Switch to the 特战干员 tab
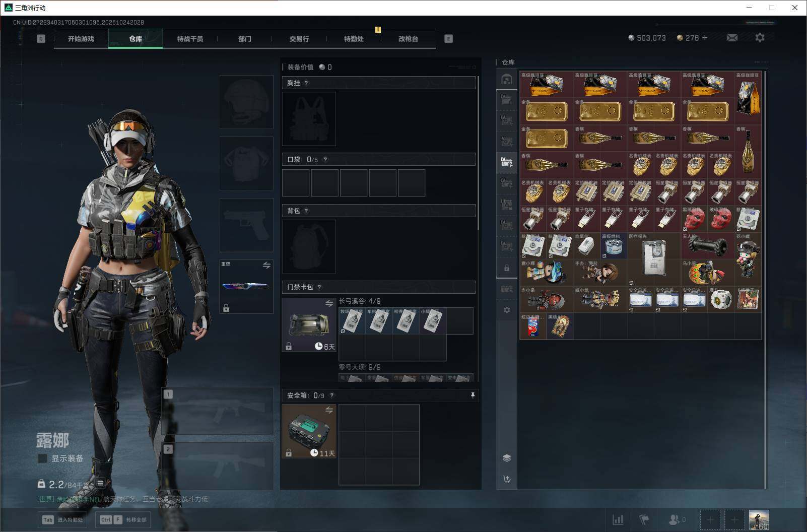 tap(190, 39)
